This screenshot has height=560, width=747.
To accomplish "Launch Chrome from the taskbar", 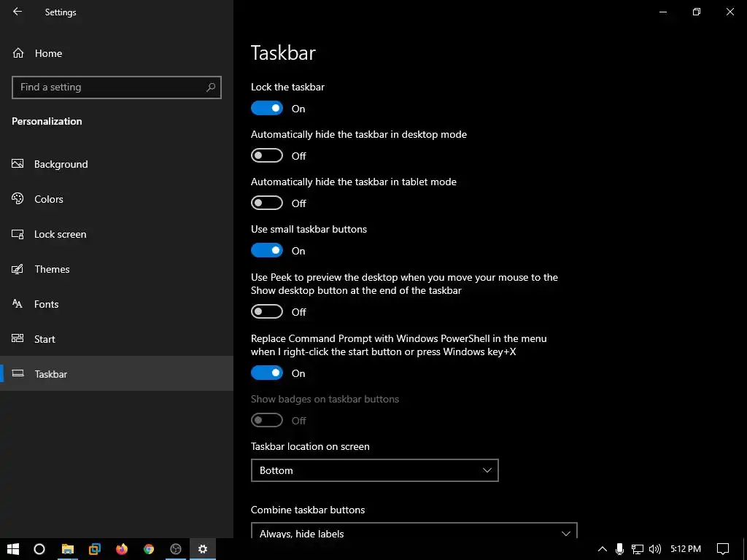I will pos(149,549).
